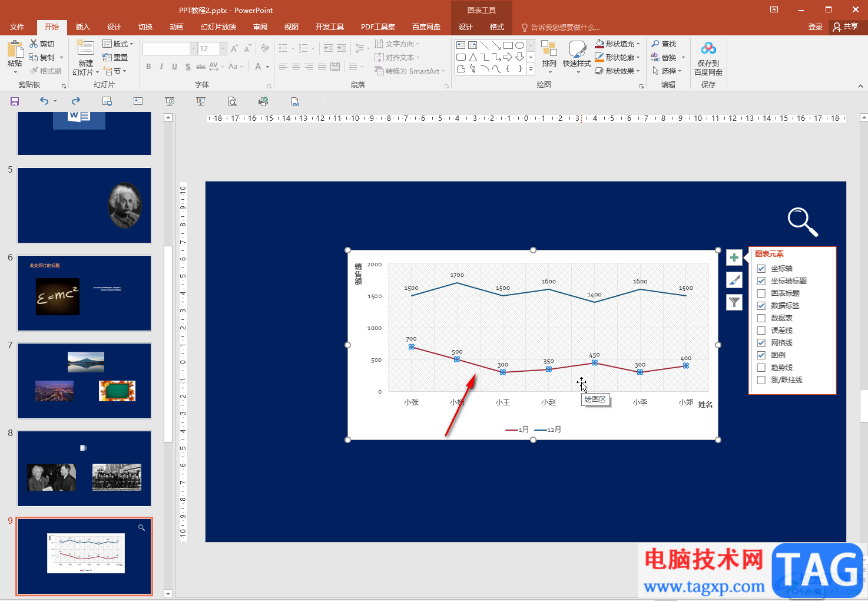The width and height of the screenshot is (868, 601).
Task: Uncheck the 坐标轴标题 (Axis Titles) checkbox
Action: (761, 280)
